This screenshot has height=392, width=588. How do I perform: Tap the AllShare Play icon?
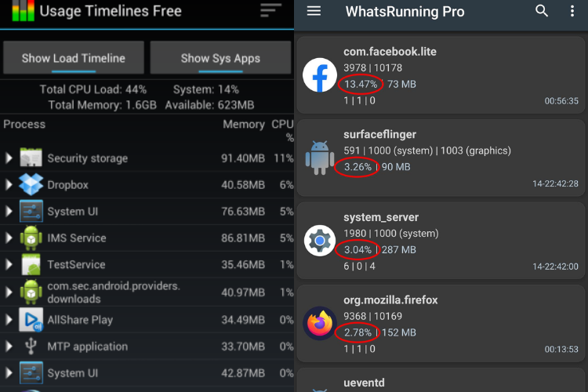31,320
